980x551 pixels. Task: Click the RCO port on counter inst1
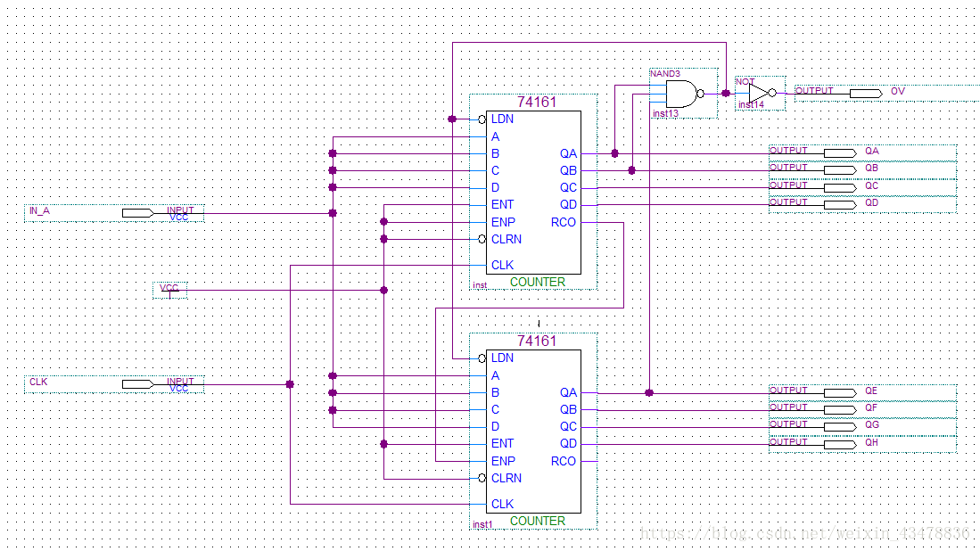(564, 461)
